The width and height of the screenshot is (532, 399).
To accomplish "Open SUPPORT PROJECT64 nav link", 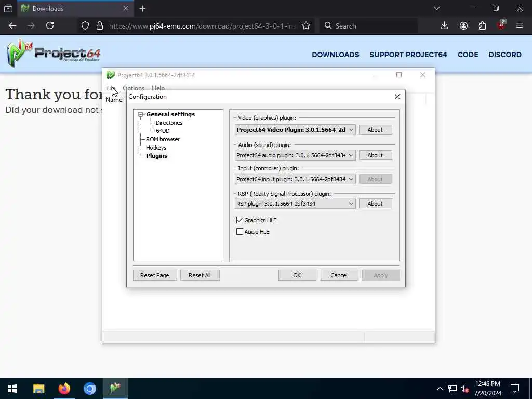I will coord(408,55).
